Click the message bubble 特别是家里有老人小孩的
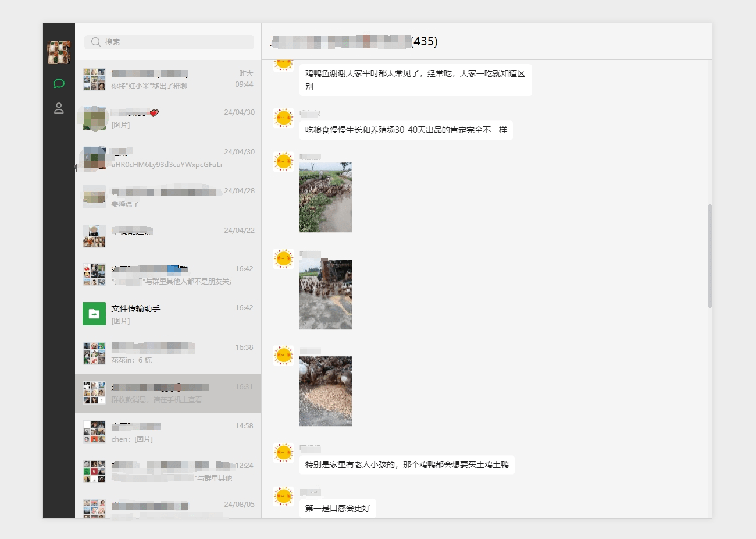This screenshot has height=539, width=756. (407, 465)
